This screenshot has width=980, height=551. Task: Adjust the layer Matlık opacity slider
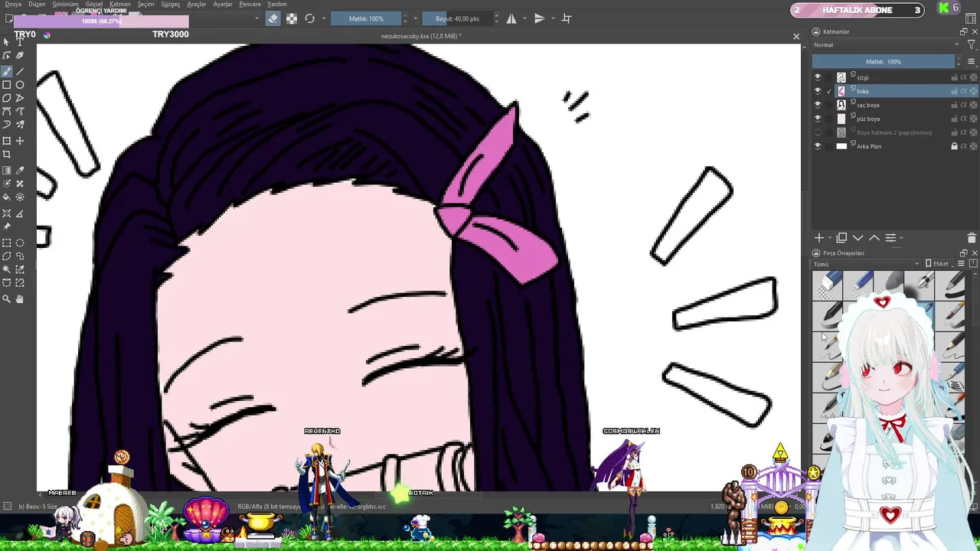click(884, 61)
